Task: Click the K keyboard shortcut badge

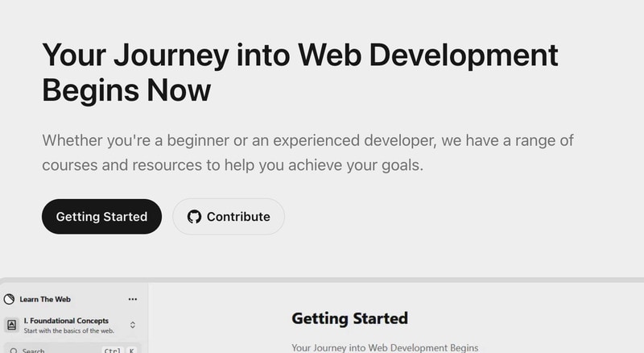Action: click(x=131, y=351)
